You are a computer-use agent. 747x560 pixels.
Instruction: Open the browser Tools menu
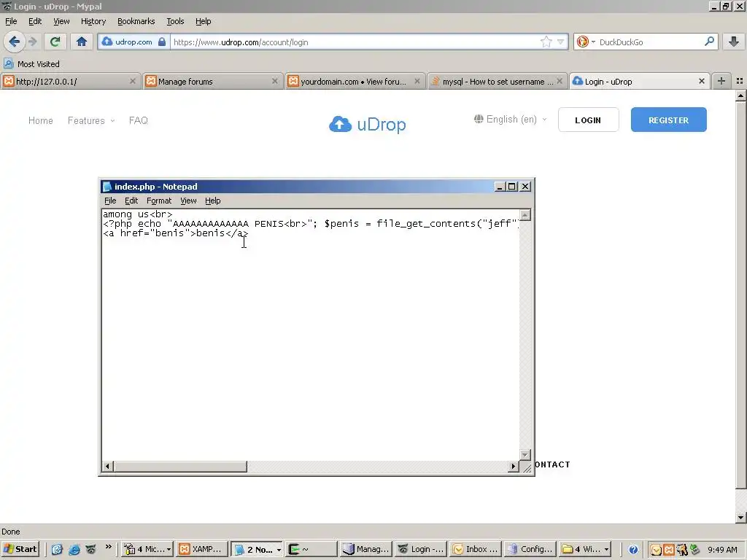click(175, 21)
